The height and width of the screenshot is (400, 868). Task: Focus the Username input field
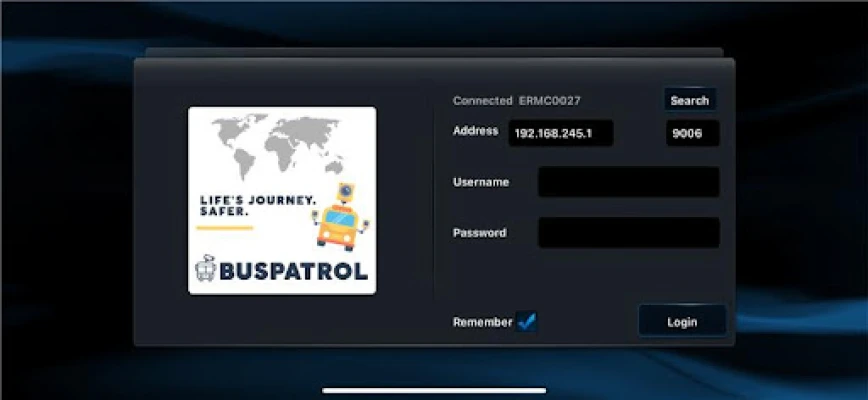click(629, 182)
